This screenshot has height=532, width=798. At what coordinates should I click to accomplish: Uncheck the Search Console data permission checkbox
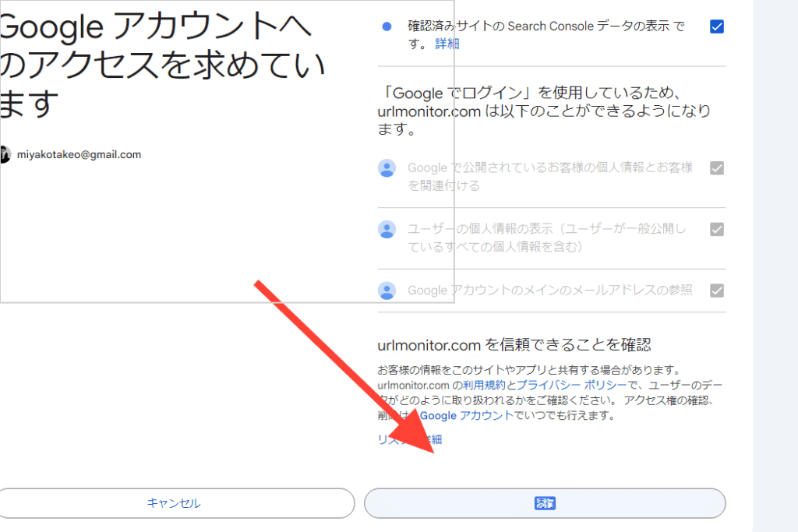(x=717, y=26)
